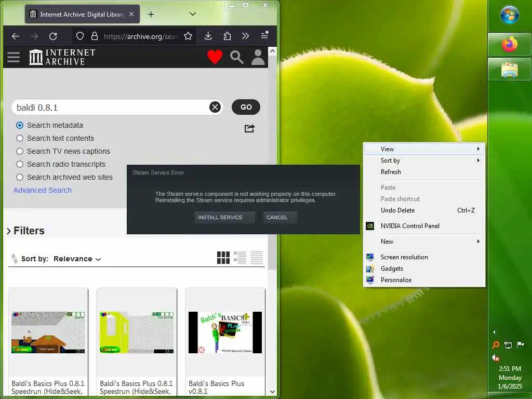Open the Advanced Search link

pos(43,190)
